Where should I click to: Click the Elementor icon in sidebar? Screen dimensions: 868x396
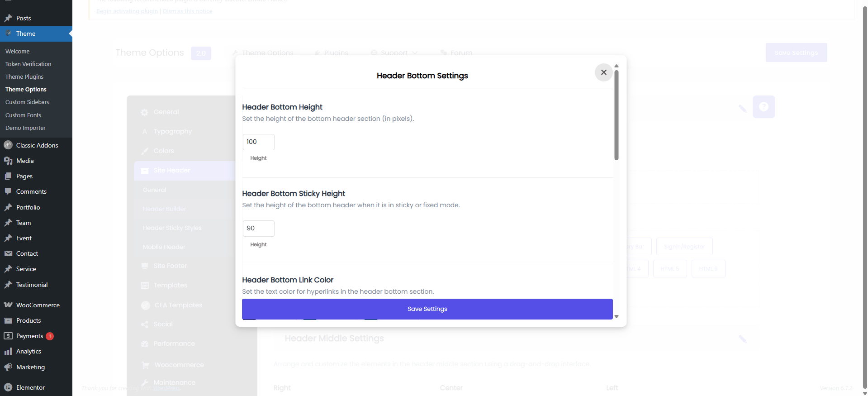[x=8, y=387]
